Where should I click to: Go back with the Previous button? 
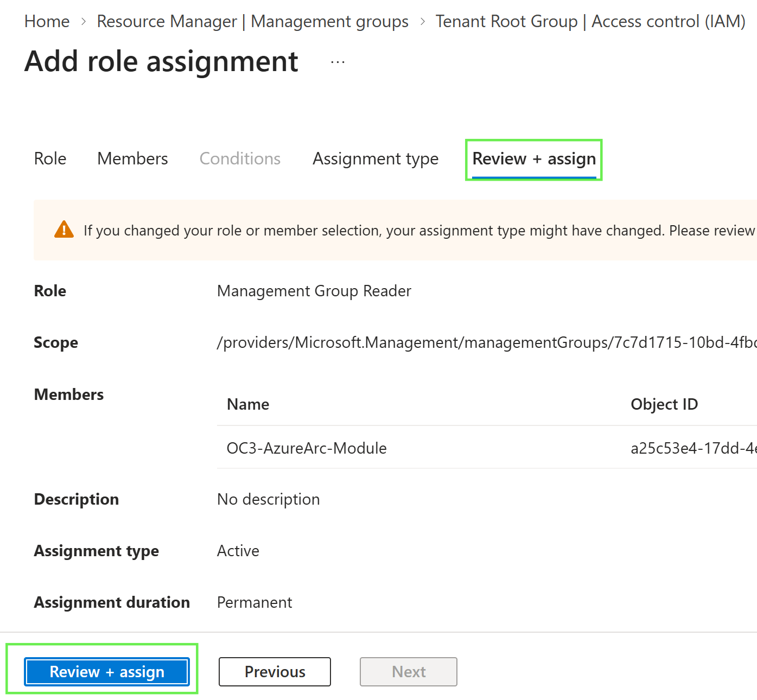(275, 672)
